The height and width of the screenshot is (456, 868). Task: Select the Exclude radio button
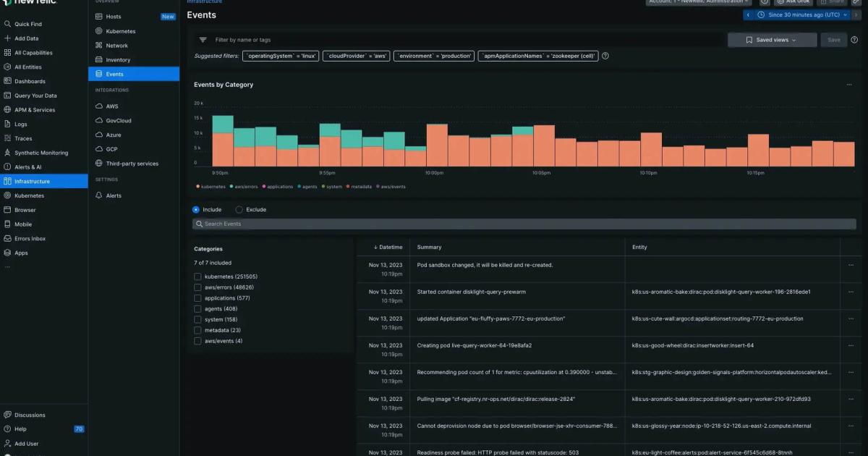[x=239, y=209]
